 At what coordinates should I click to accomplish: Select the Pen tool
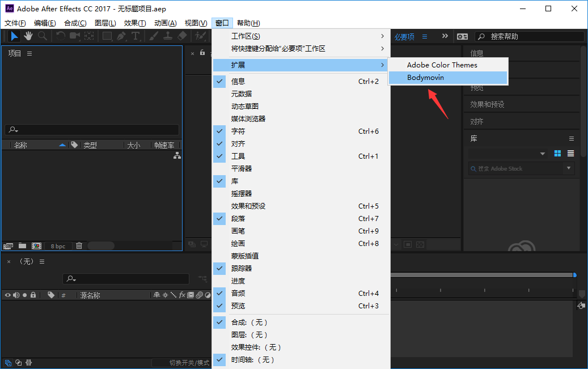coord(121,36)
